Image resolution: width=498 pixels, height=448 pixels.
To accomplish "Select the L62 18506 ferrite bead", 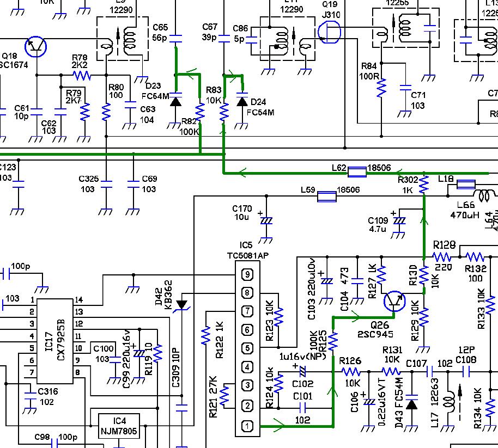I will pos(357,173).
